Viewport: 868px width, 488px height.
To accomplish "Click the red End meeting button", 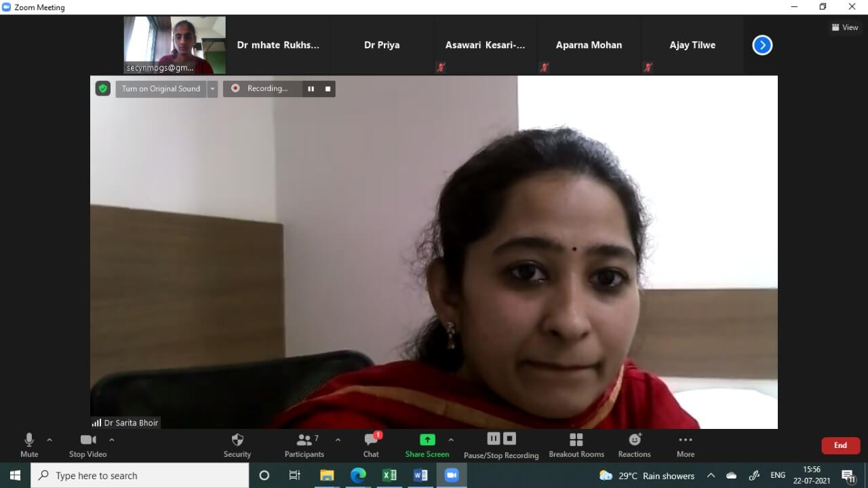I will click(840, 445).
